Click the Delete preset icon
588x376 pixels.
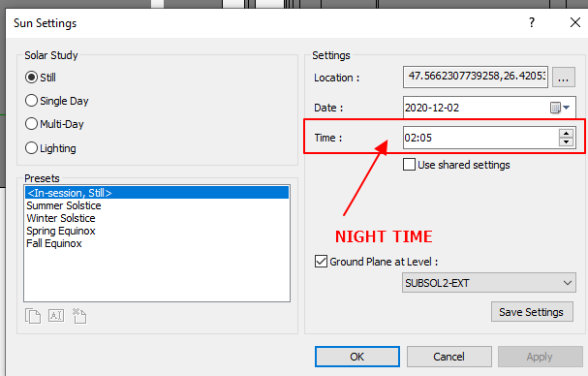(x=79, y=316)
